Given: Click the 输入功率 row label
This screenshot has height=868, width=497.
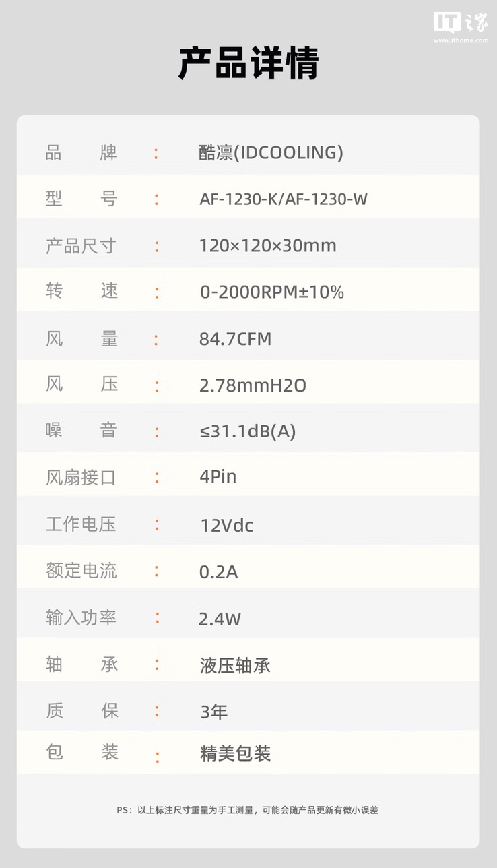Looking at the screenshot, I should 81,618.
